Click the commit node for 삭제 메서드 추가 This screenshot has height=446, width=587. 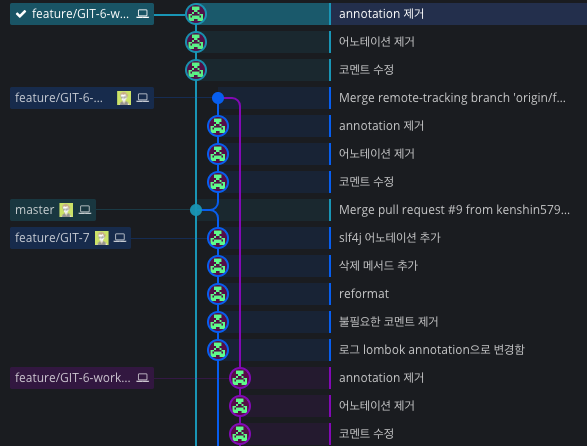[218, 266]
